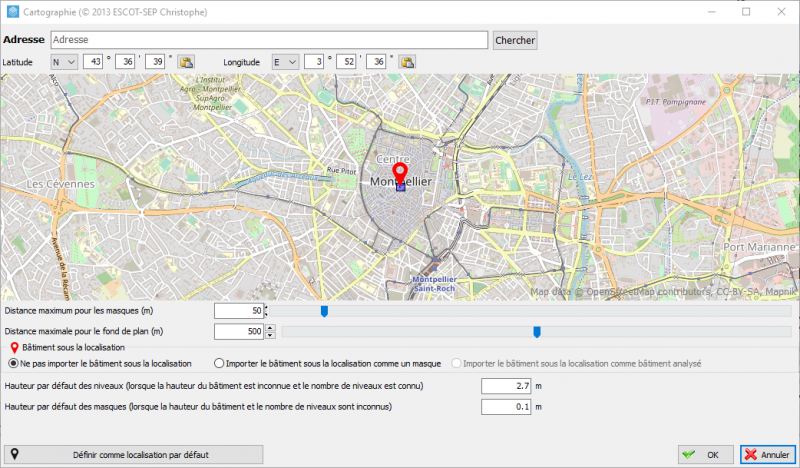This screenshot has width=800, height=468.
Task: Confirm with the OK button
Action: click(705, 454)
